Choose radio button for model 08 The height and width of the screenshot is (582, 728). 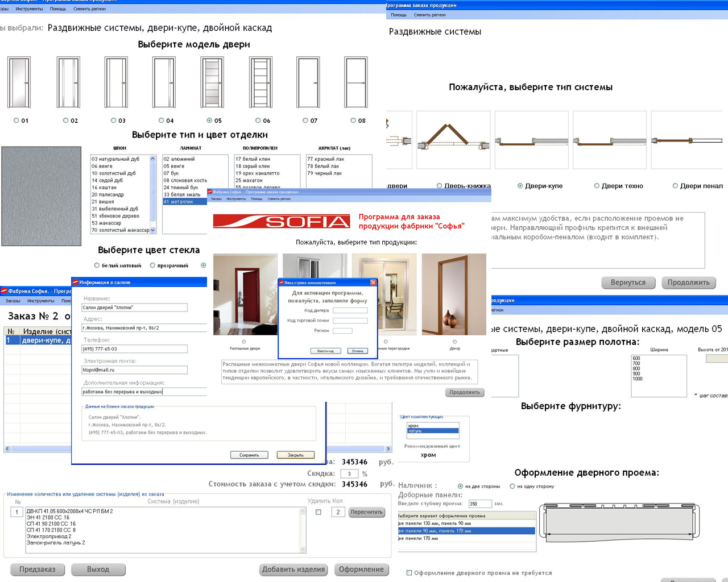pos(353,120)
